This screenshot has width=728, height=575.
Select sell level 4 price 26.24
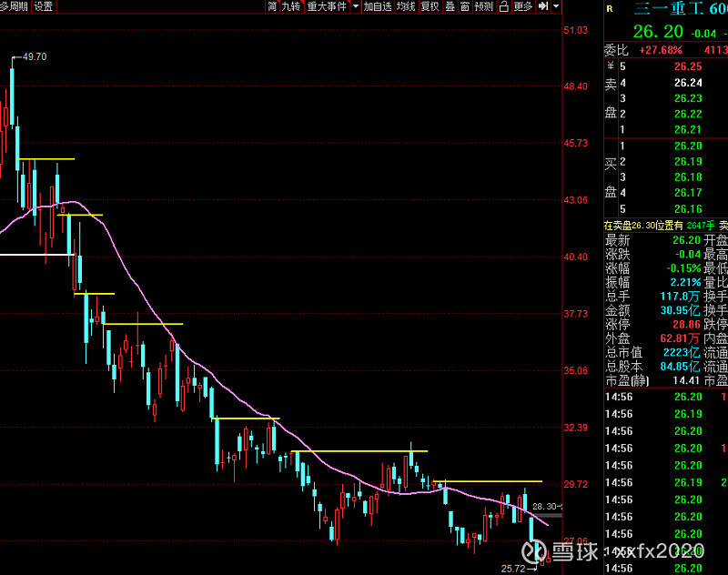click(688, 83)
